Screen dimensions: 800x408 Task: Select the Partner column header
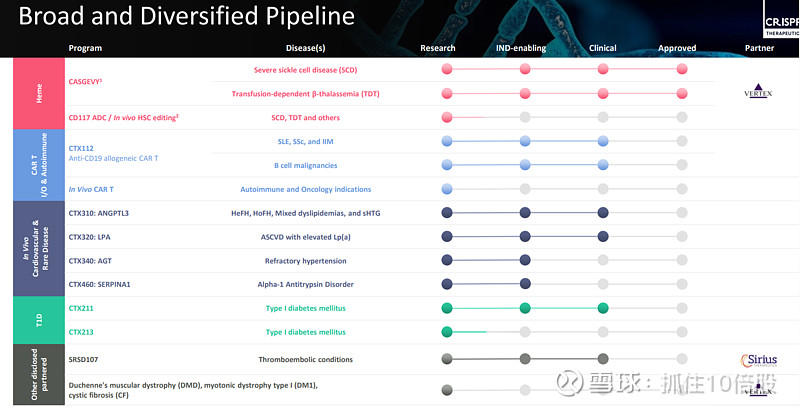[x=760, y=48]
